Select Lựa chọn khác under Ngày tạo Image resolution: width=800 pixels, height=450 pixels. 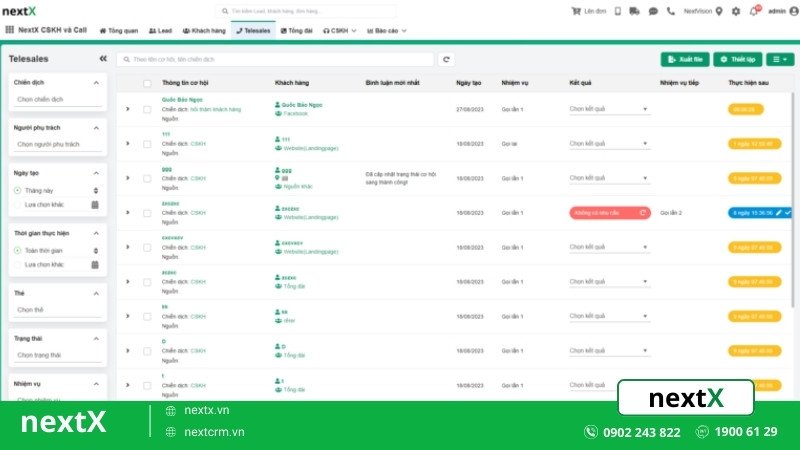coord(17,205)
